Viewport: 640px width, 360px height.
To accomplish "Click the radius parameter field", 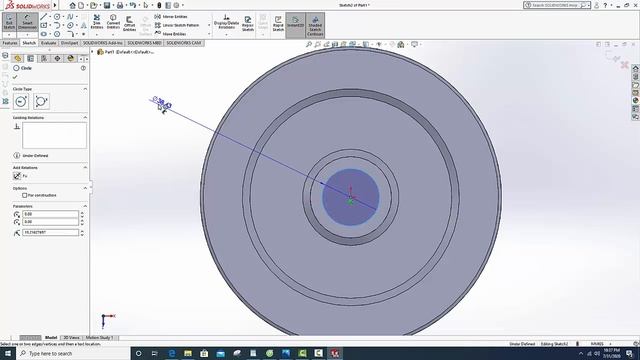I will [x=50, y=232].
